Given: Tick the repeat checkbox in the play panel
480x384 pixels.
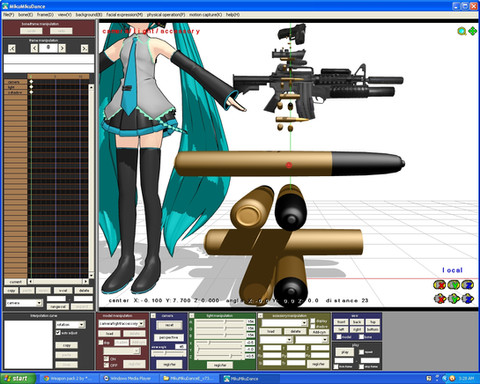Looking at the screenshot, I should coord(361,352).
